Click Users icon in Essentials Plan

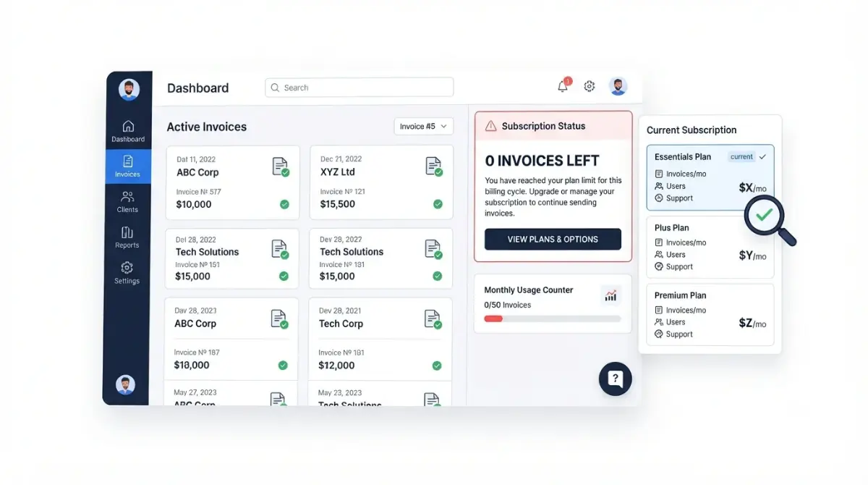click(659, 186)
